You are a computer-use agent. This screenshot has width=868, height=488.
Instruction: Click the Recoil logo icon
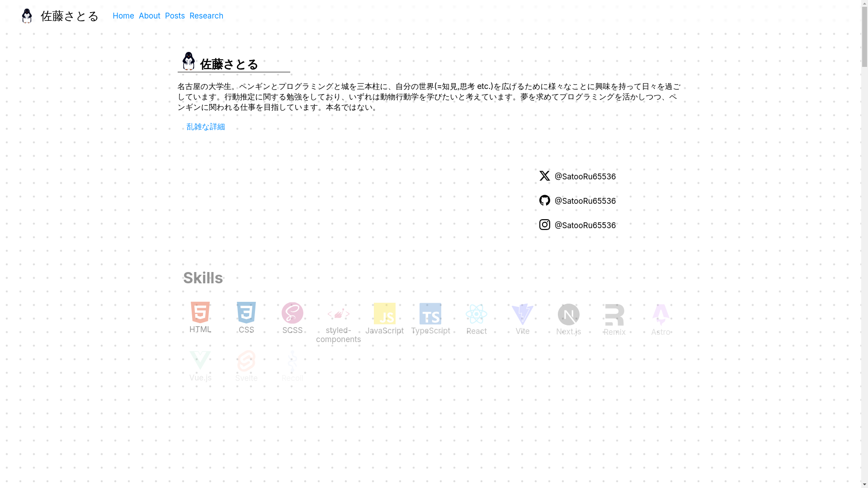click(292, 361)
